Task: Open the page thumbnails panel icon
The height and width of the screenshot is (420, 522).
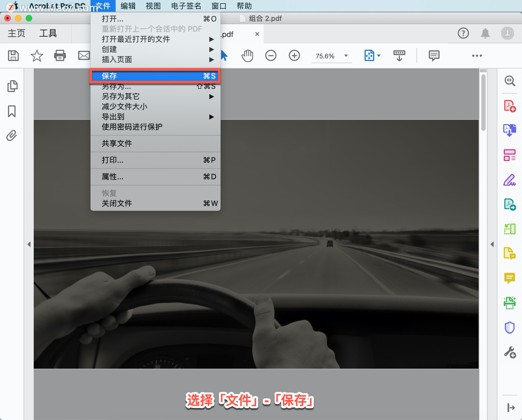Action: (12, 86)
